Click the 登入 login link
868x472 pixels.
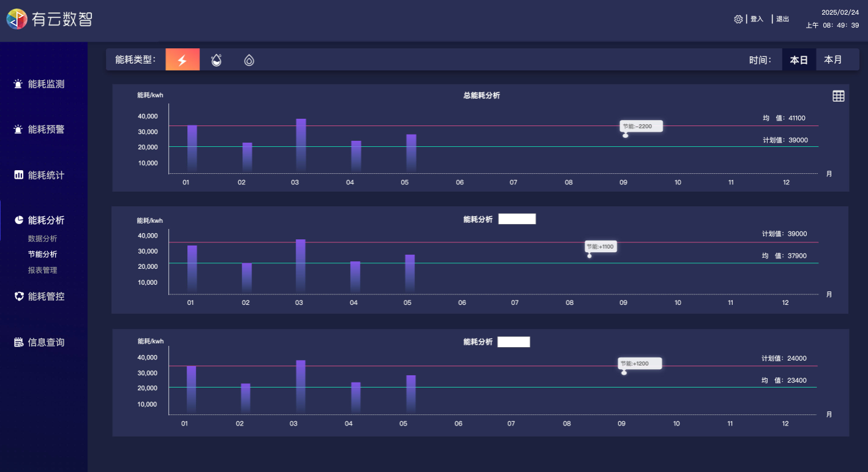(757, 19)
